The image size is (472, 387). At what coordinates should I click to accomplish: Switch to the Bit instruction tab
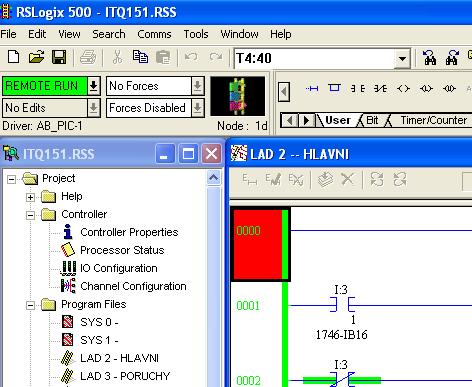click(x=372, y=120)
